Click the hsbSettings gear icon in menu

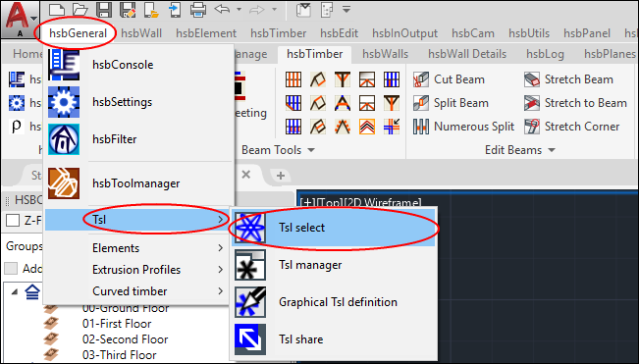click(x=64, y=102)
